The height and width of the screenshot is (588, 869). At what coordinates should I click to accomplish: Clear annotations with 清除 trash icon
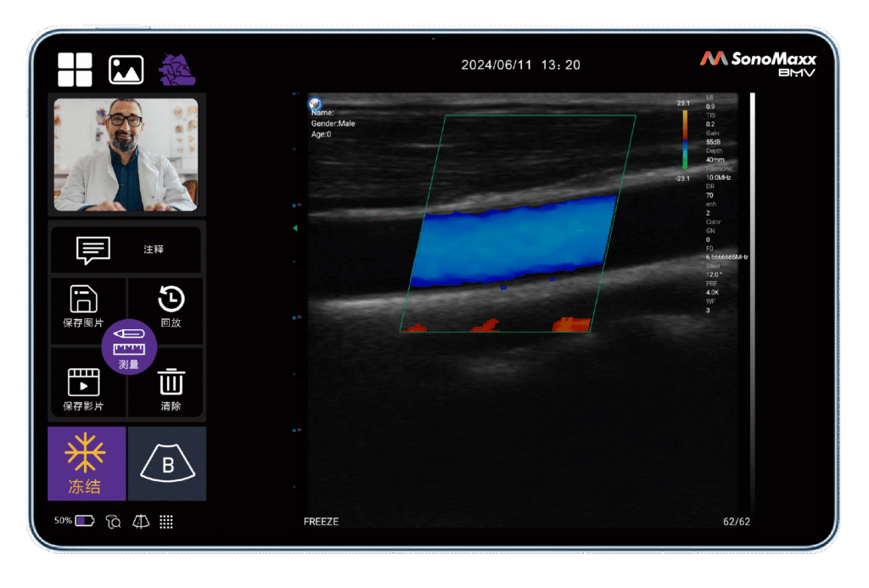(x=171, y=384)
